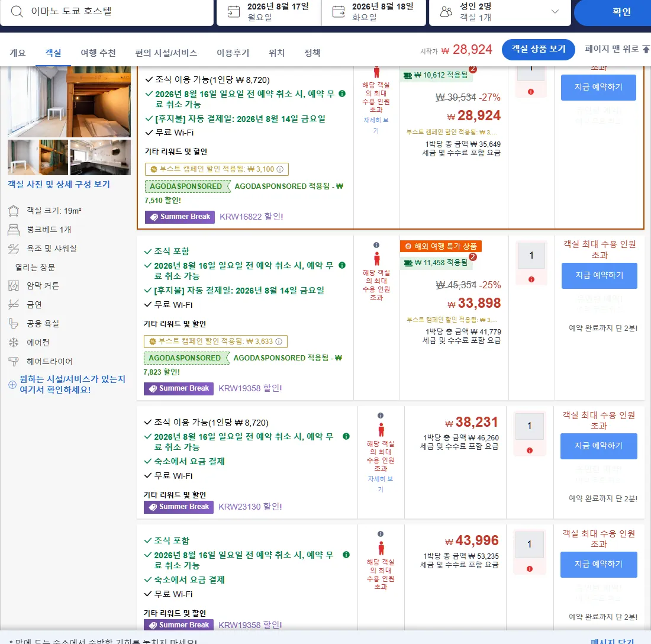Click the gray occupancy info icon in the ₩38,231 offer
Image resolution: width=651 pixels, height=644 pixels.
click(x=381, y=415)
